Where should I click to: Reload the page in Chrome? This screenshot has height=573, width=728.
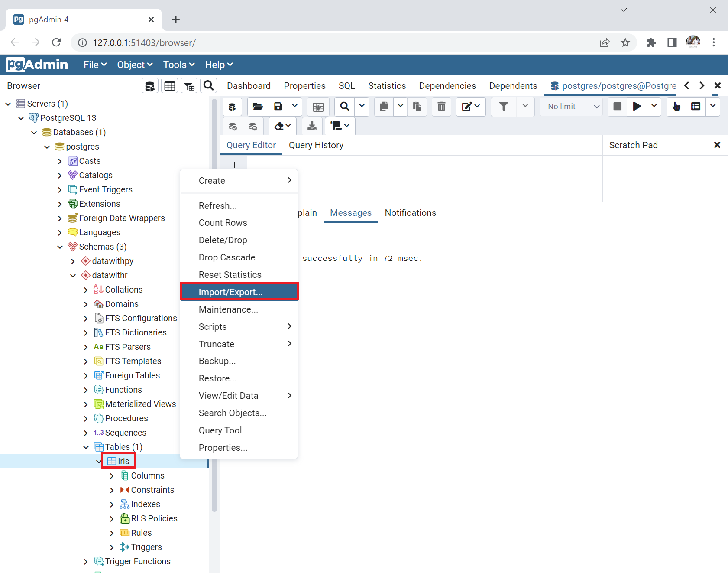click(x=56, y=42)
